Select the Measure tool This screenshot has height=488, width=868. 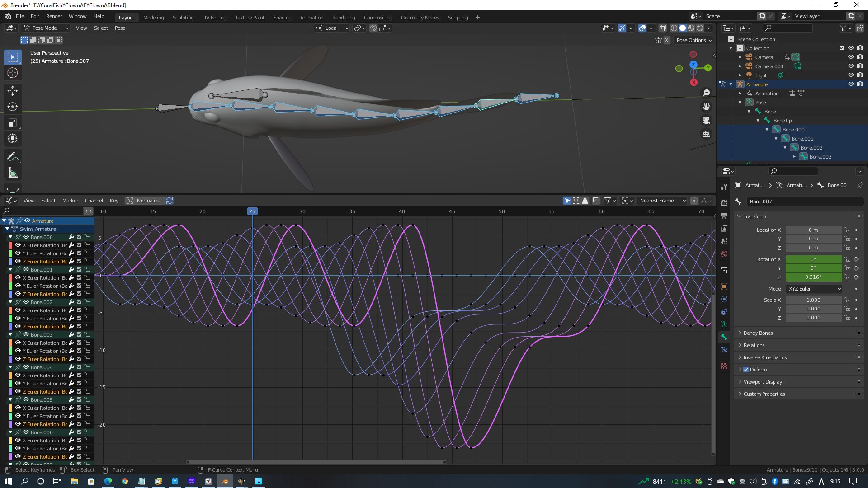tap(13, 173)
